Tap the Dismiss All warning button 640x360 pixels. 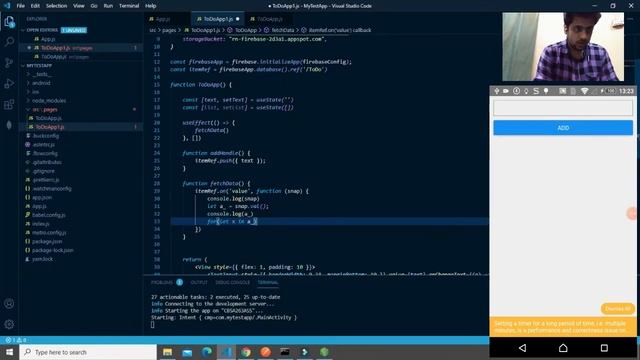click(618, 309)
